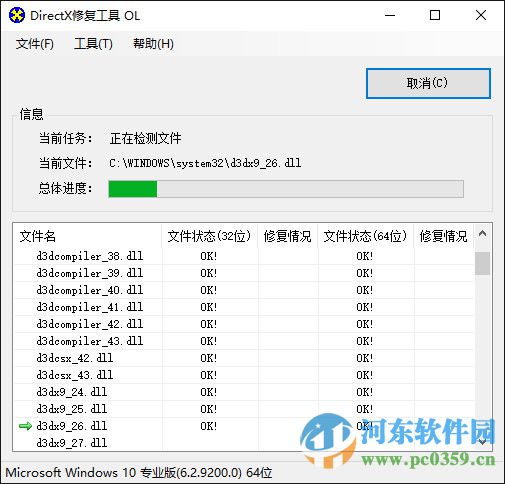The height and width of the screenshot is (484, 505).
Task: Open the 帮助(H) menu
Action: pos(153,44)
